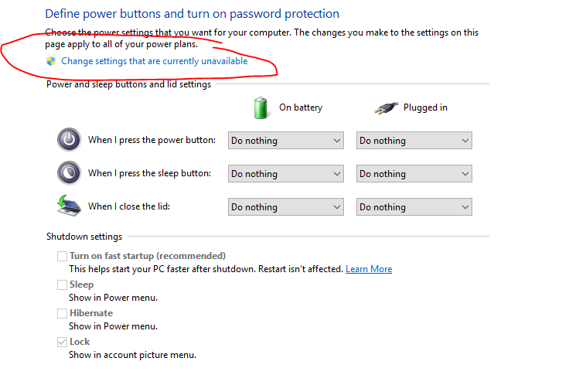Image resolution: width=562 pixels, height=392 pixels.
Task: Click the UAC shield icon
Action: 51,61
